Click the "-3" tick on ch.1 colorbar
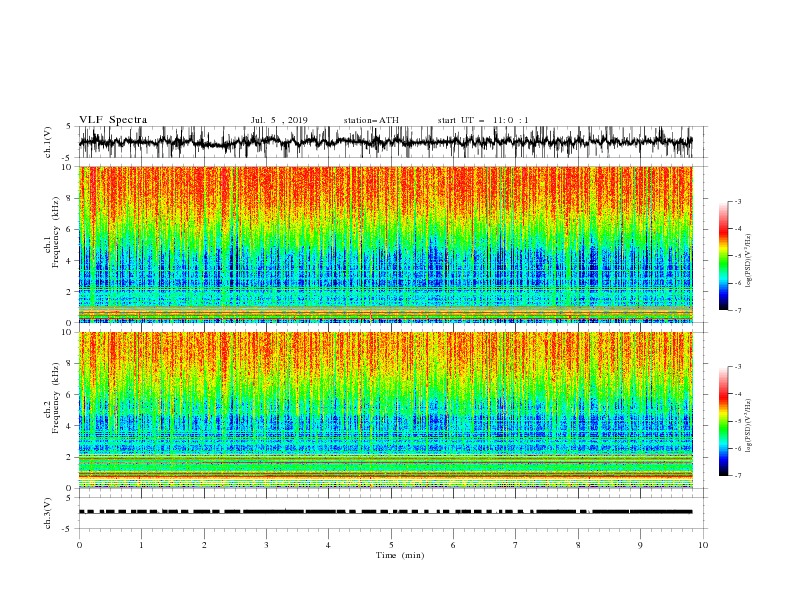The width and height of the screenshot is (792, 612). 737,201
